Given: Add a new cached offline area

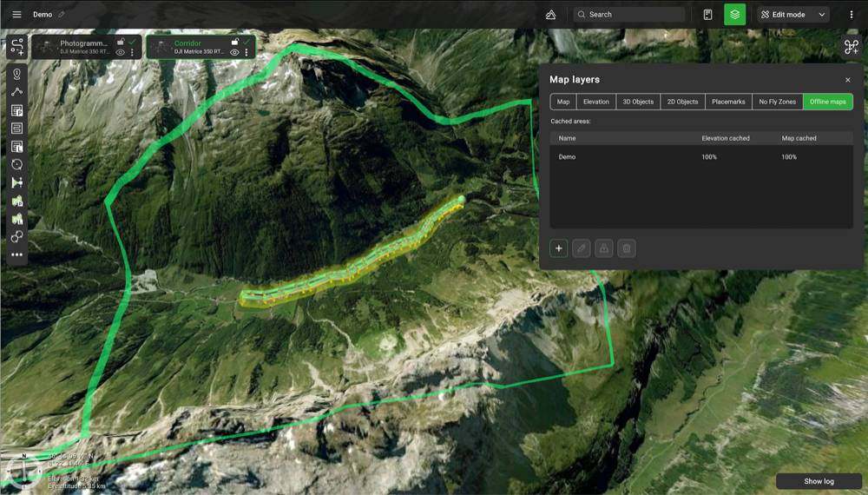Looking at the screenshot, I should (559, 248).
